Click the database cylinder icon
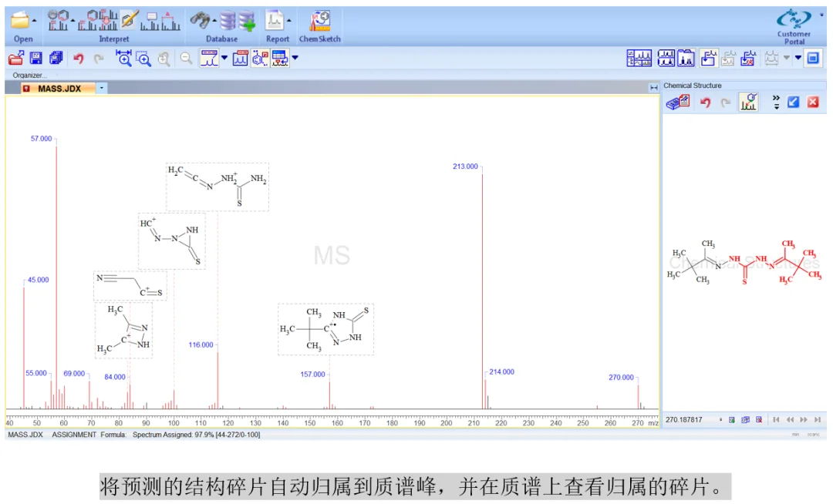 [228, 20]
